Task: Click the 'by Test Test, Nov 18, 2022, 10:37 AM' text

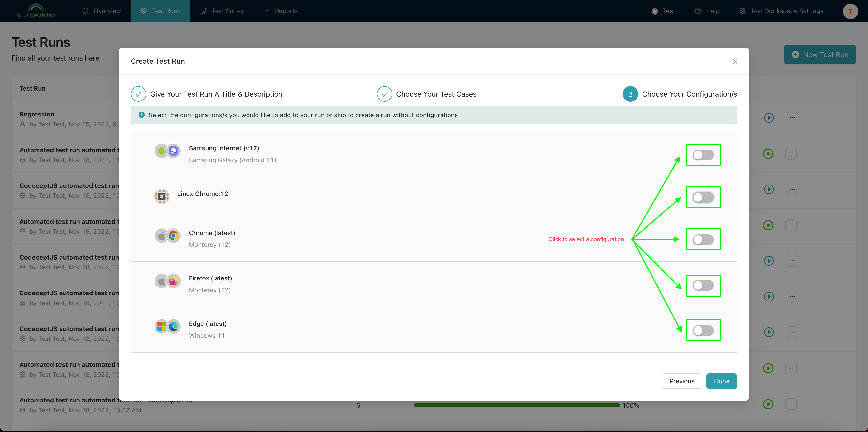Action: (x=85, y=410)
